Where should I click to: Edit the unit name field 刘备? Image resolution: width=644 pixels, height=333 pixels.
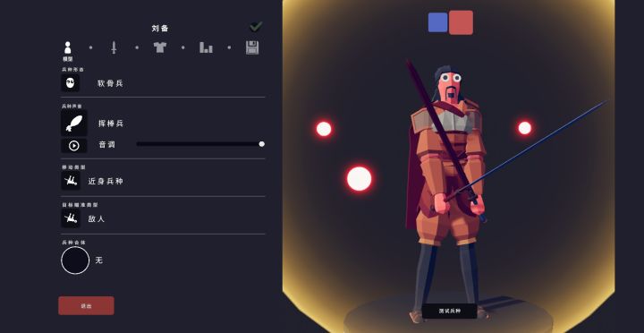click(160, 29)
